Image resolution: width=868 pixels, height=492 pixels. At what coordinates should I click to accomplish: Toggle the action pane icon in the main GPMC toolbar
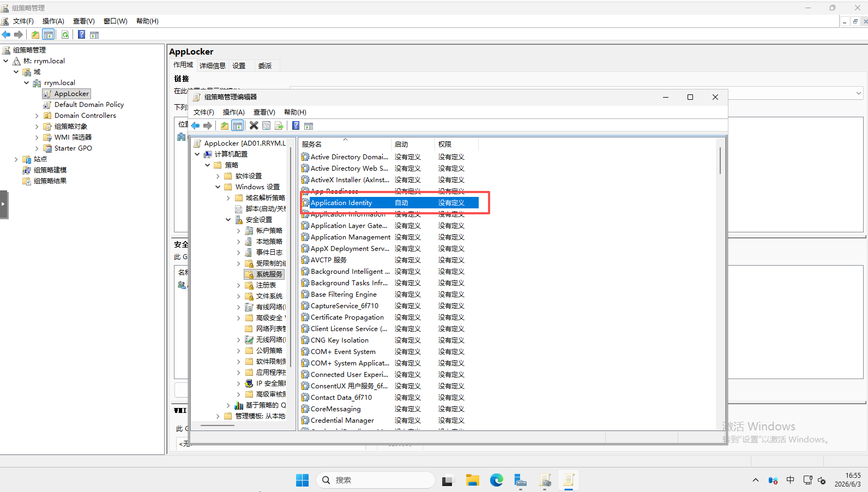94,35
